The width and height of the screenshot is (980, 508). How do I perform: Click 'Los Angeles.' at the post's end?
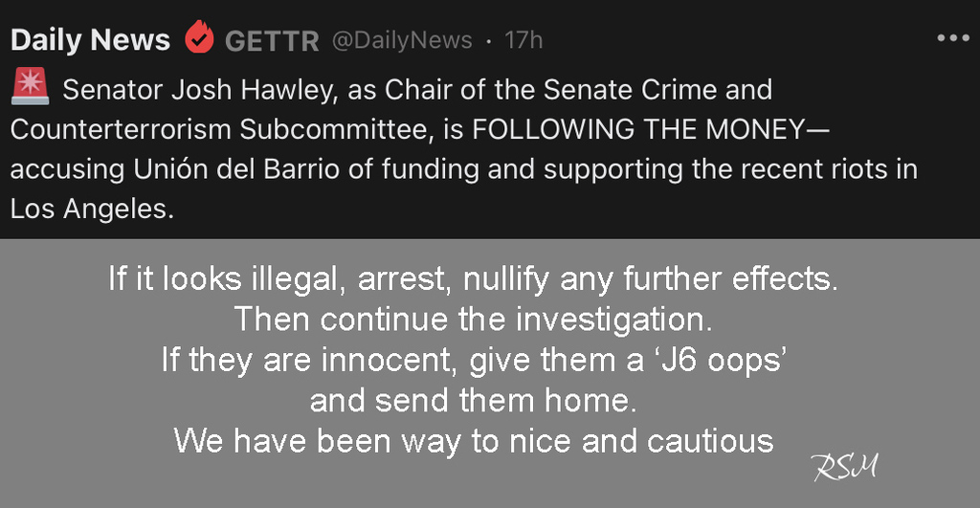(x=92, y=210)
